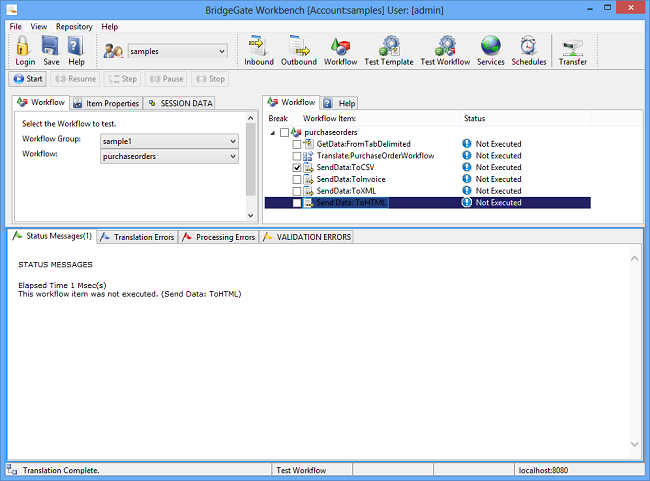Click down arrow of left panel scrollbar
This screenshot has width=650, height=481.
pos(250,215)
